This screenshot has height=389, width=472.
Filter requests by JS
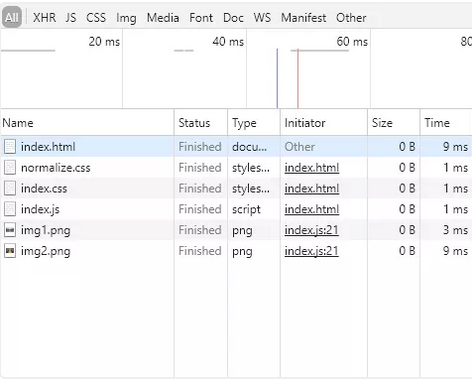click(71, 17)
